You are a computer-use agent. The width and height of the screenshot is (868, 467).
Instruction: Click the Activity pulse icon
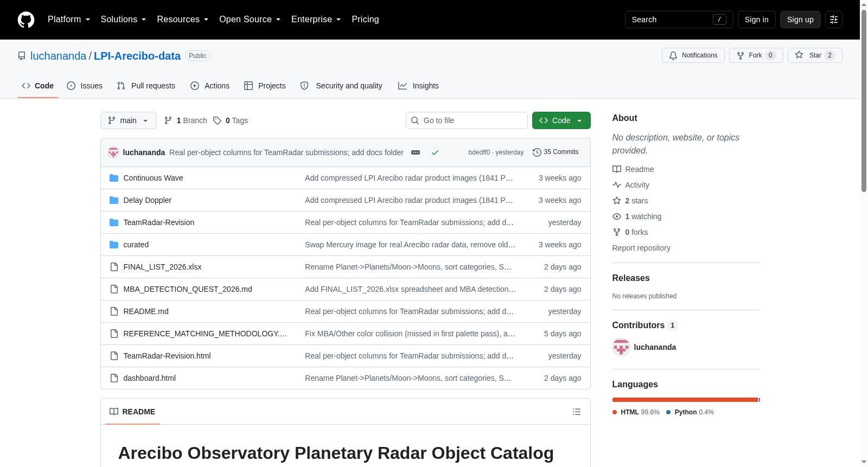tap(617, 185)
